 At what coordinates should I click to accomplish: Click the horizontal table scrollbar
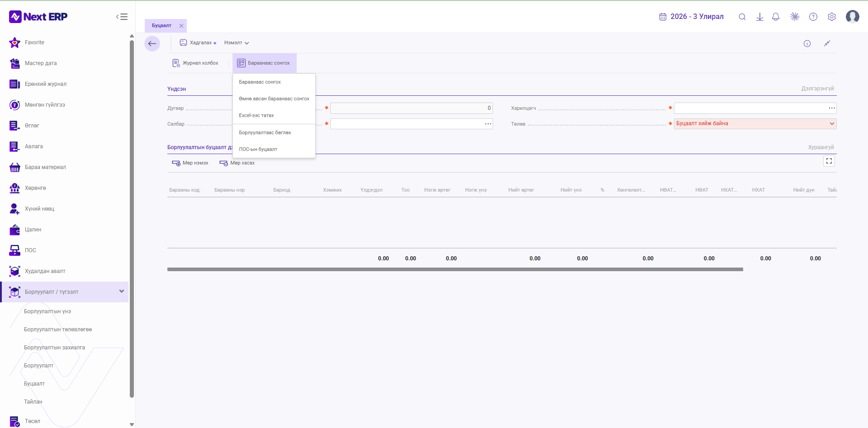pos(455,269)
